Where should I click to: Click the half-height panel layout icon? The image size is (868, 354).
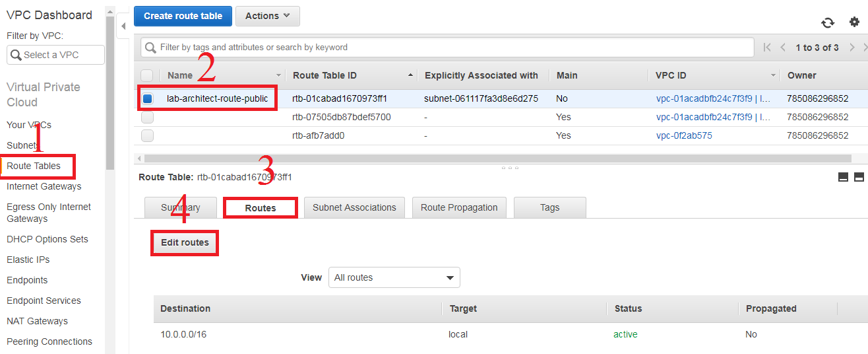coord(843,177)
